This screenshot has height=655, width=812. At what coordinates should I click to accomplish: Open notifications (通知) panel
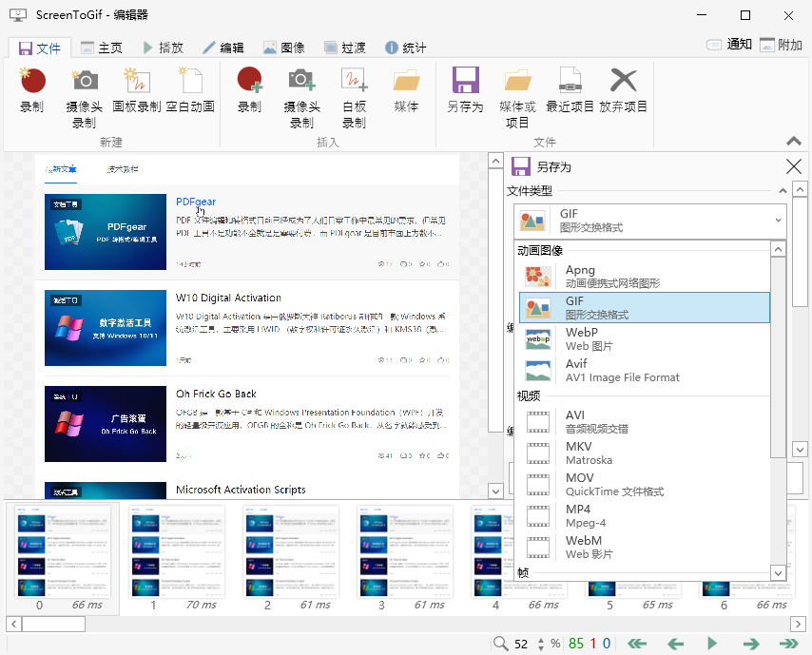(x=729, y=45)
